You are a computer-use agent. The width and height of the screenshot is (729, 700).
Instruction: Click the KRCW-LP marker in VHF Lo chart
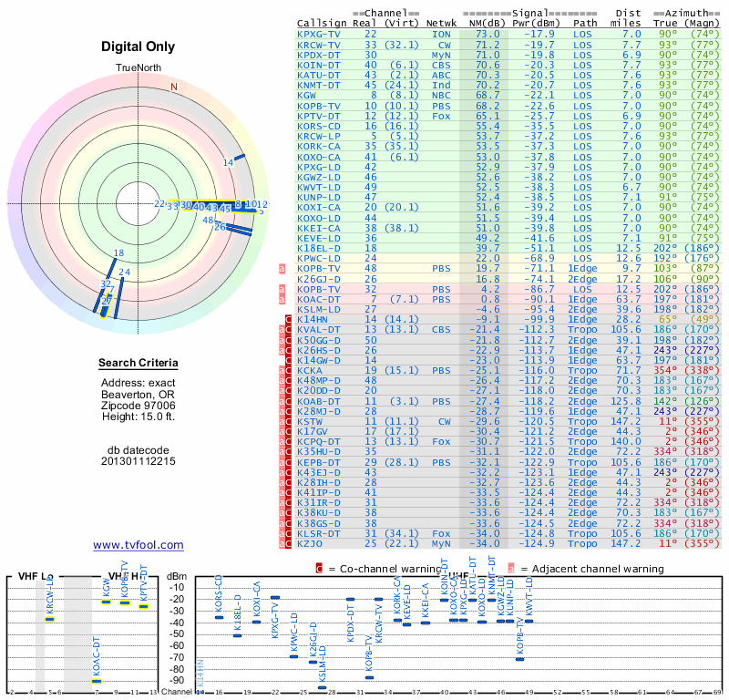click(50, 619)
